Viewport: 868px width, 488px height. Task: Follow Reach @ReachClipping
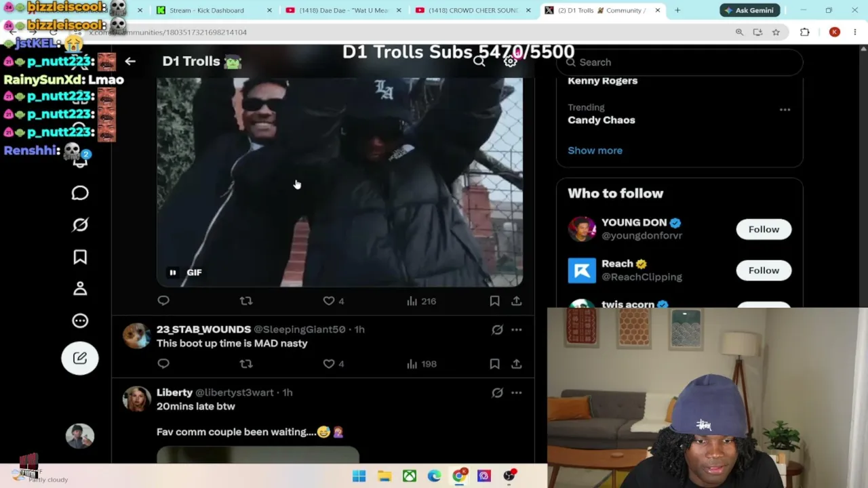pos(764,270)
